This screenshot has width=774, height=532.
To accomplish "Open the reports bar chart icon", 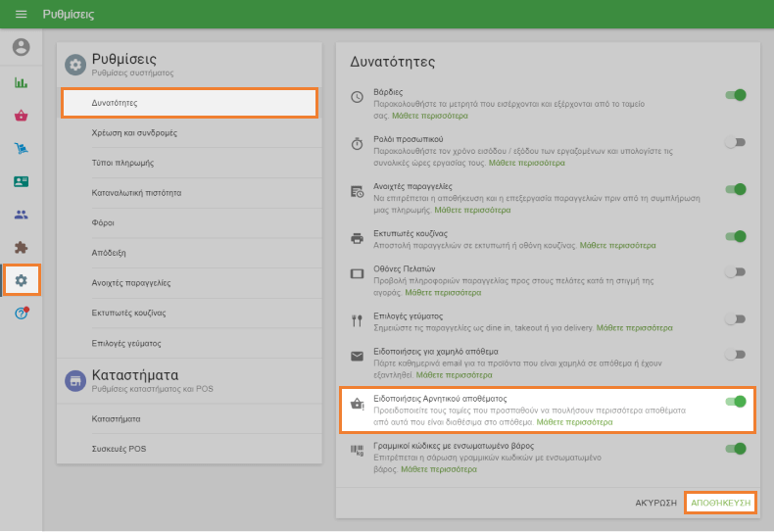I will (x=21, y=82).
